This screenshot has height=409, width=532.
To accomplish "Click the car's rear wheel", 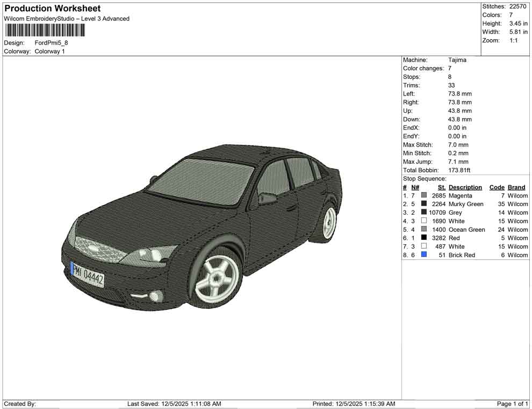I will [x=328, y=222].
